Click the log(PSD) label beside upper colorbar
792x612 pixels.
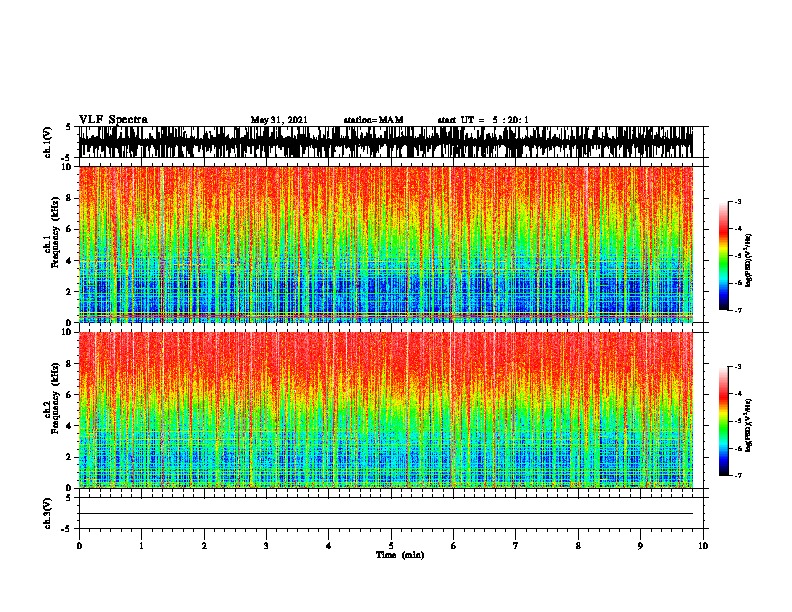click(749, 260)
